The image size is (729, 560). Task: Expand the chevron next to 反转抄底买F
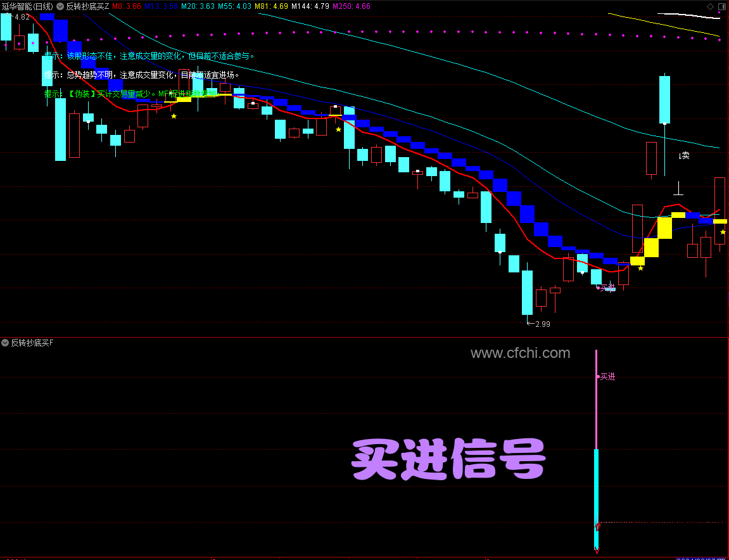(x=5, y=343)
